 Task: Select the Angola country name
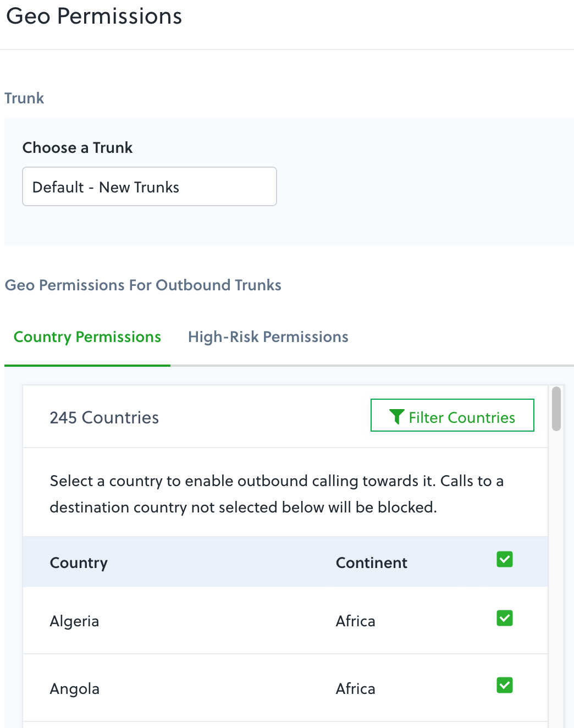(75, 689)
